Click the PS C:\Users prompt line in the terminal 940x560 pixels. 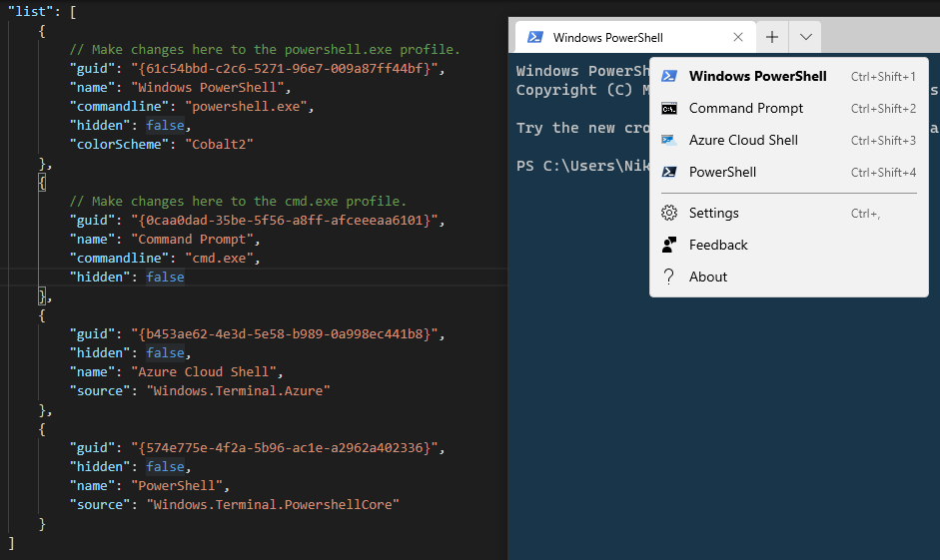click(582, 166)
